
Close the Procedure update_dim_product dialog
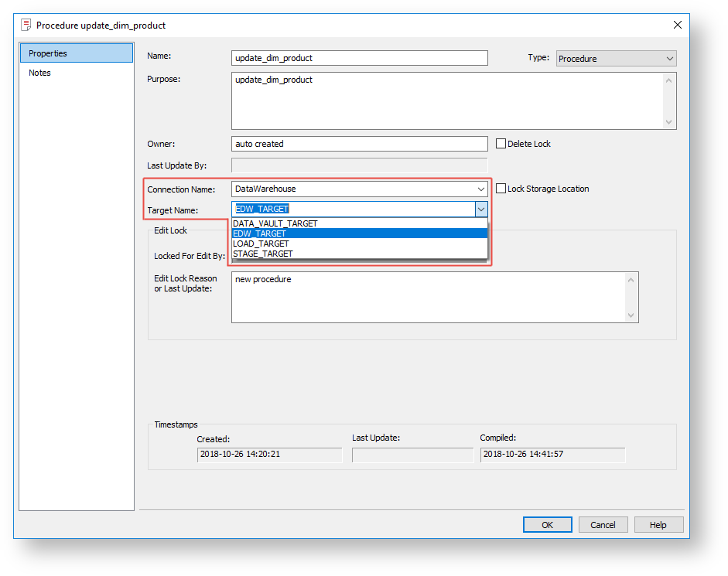[678, 26]
